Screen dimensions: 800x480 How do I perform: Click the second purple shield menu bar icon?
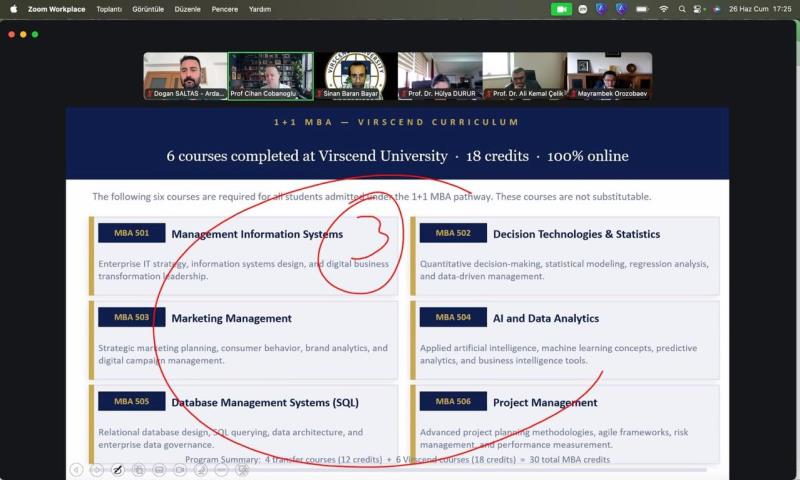(621, 9)
